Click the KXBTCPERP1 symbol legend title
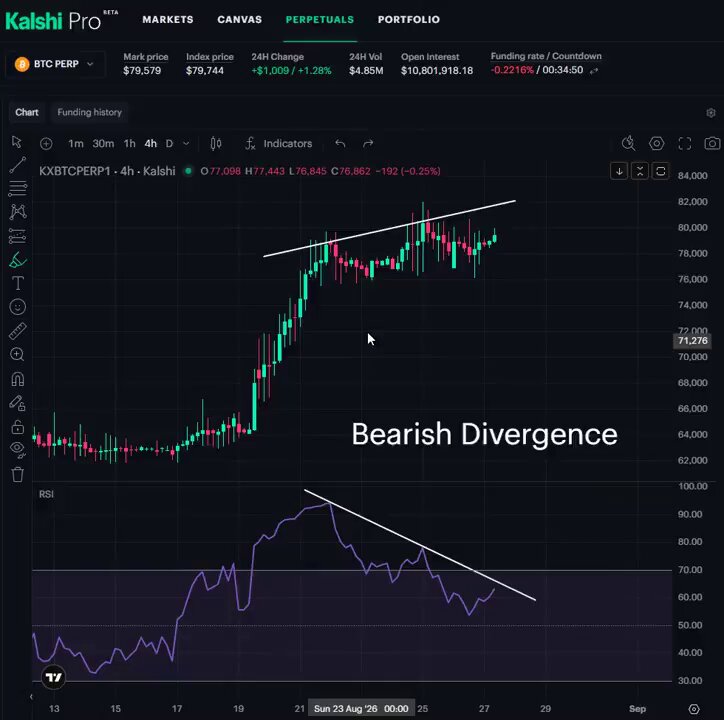The width and height of the screenshot is (724, 720). tap(107, 171)
